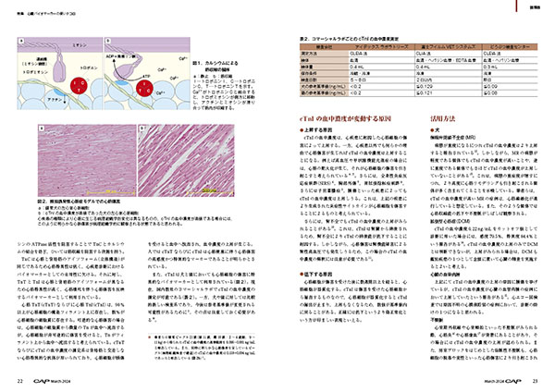Select the アイデックス ラボラトリーズ table column header
The image size is (555, 392).
coord(381,47)
